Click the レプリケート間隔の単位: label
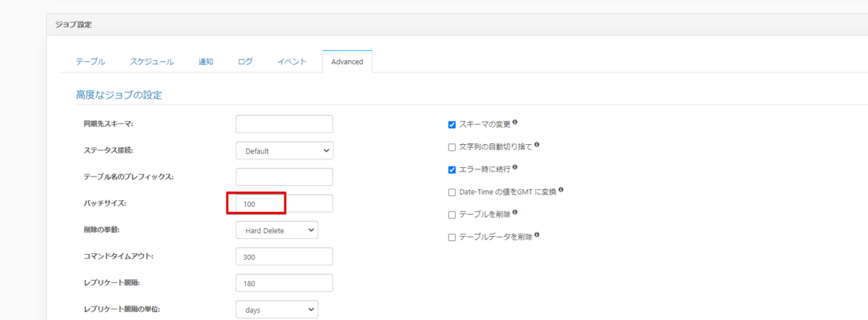This screenshot has width=868, height=320. 122,309
